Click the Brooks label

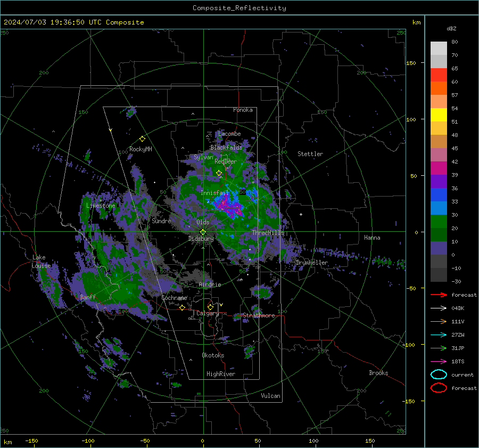[x=378, y=373]
